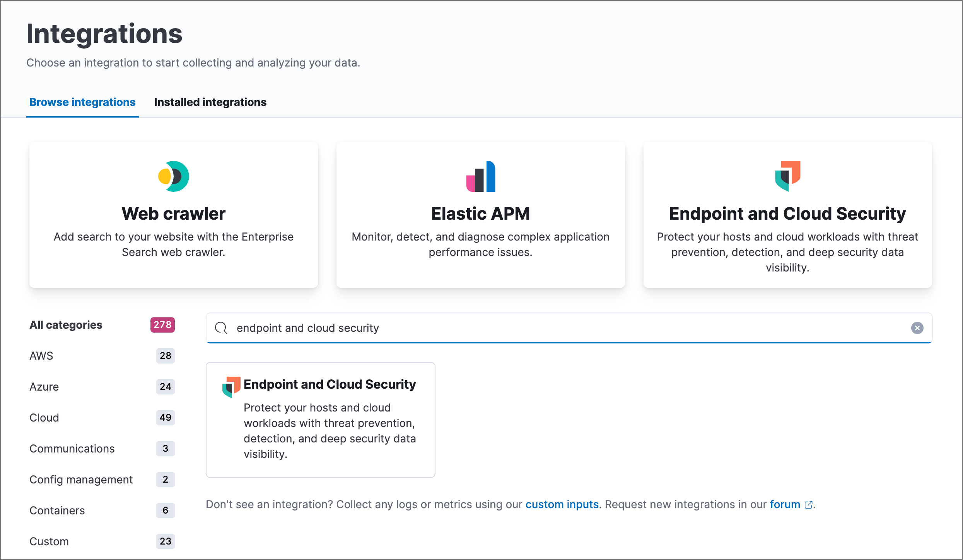Viewport: 963px width, 560px height.
Task: Click inside the integration search field
Action: [x=464, y=328]
